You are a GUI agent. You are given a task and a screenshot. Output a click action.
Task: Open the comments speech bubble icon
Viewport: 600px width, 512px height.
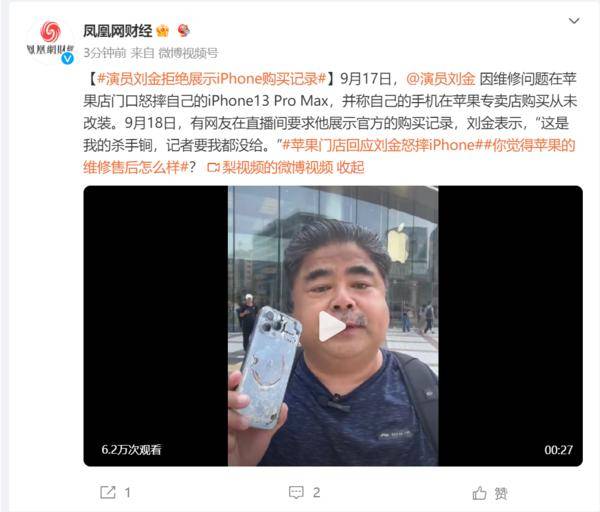pyautogui.click(x=296, y=492)
